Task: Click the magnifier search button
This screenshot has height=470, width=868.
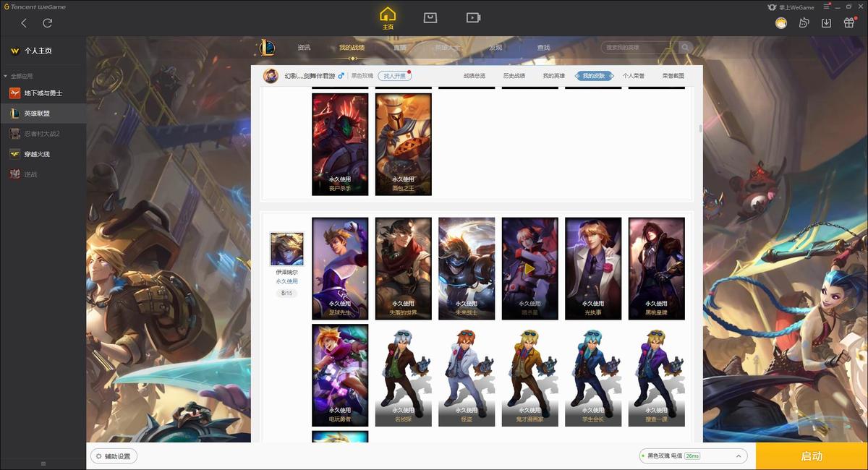Action: tap(685, 48)
